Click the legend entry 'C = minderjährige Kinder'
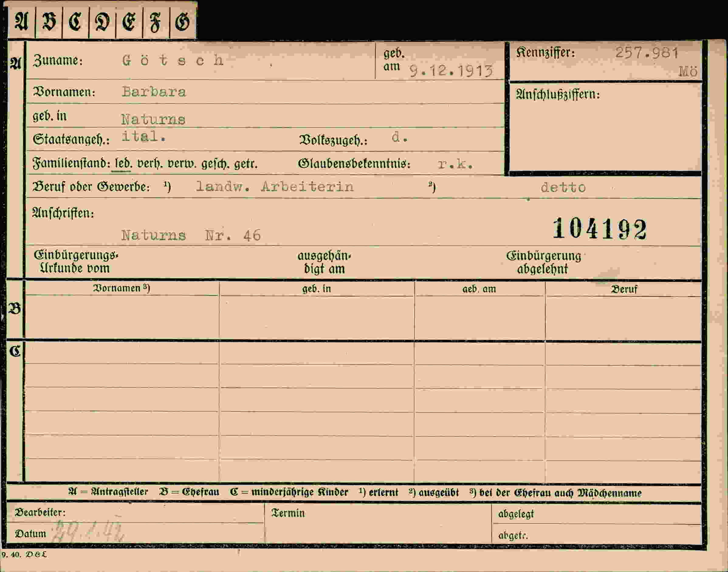This screenshot has width=728, height=572. pos(289,492)
